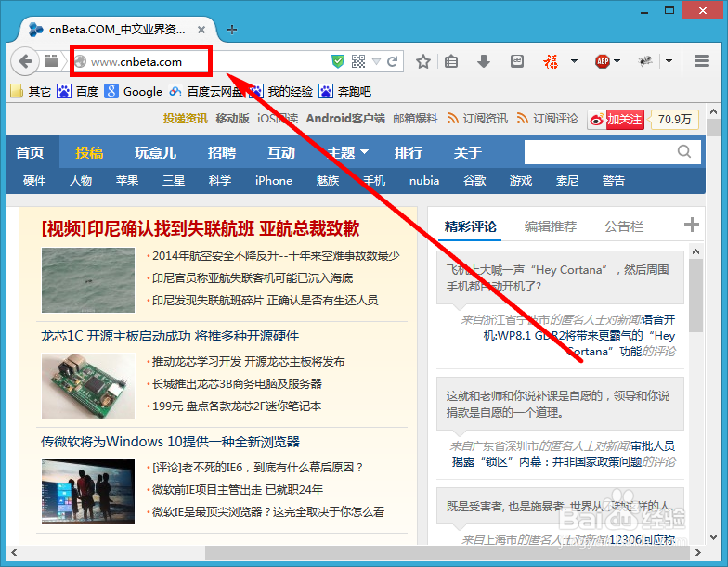Click the nubia topic link
This screenshot has width=728, height=567.
424,180
